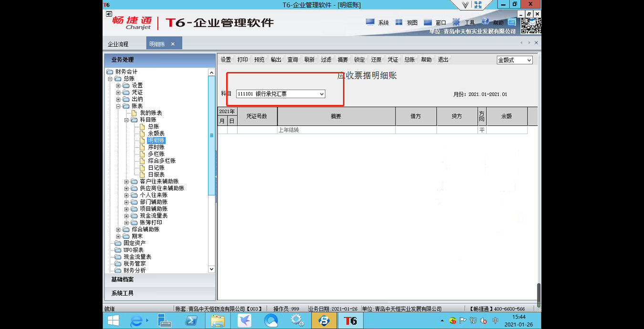
Task: Expand the 客户往来辅助账 node
Action: (x=126, y=182)
